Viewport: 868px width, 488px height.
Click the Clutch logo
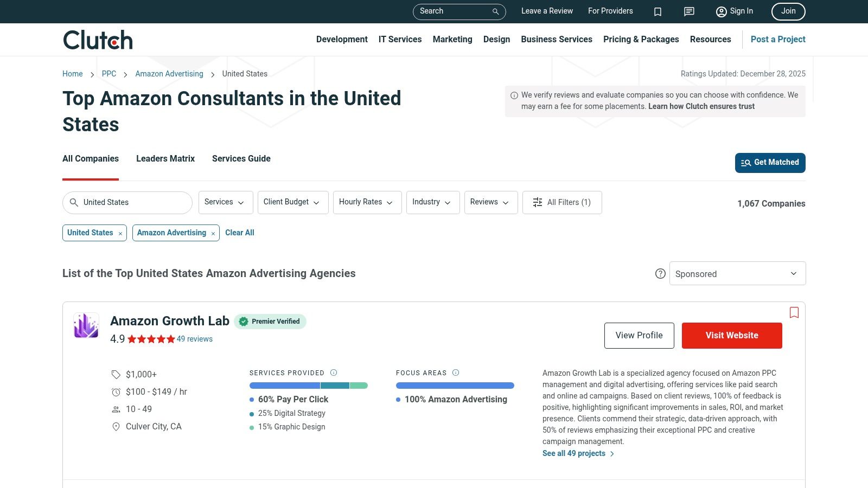pos(98,40)
